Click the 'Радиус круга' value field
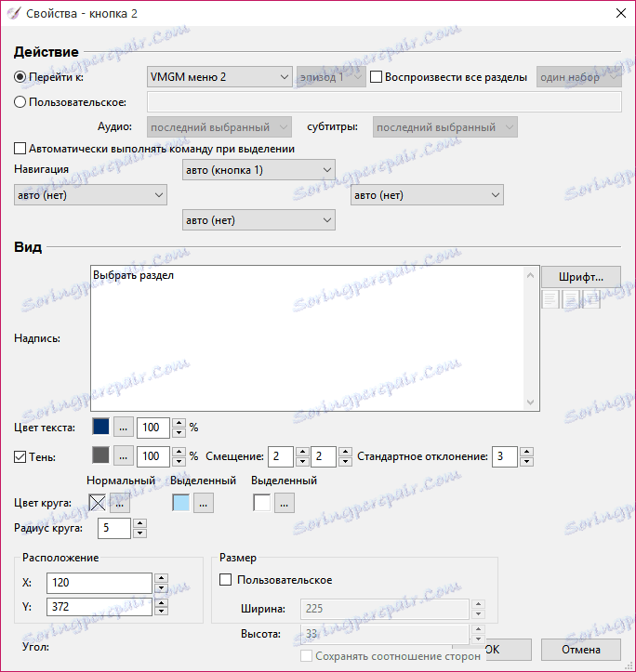This screenshot has width=636, height=672. [114, 528]
